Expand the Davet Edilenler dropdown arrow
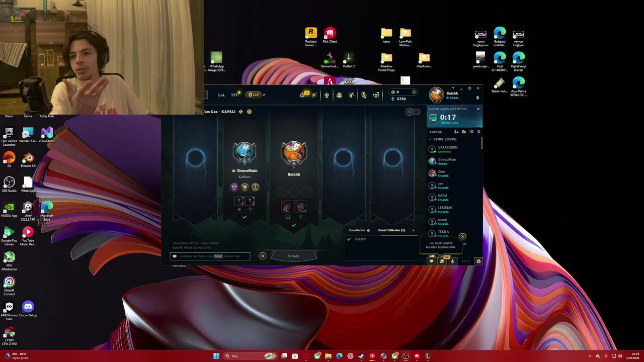 click(413, 230)
